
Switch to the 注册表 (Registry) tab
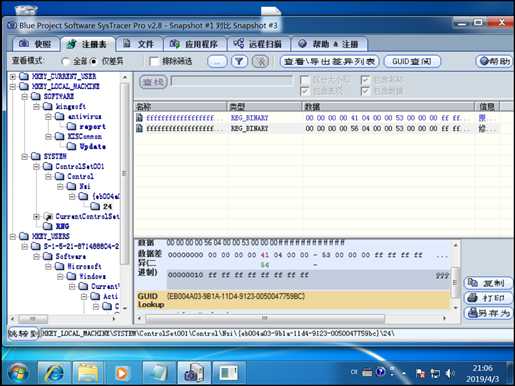[87, 44]
